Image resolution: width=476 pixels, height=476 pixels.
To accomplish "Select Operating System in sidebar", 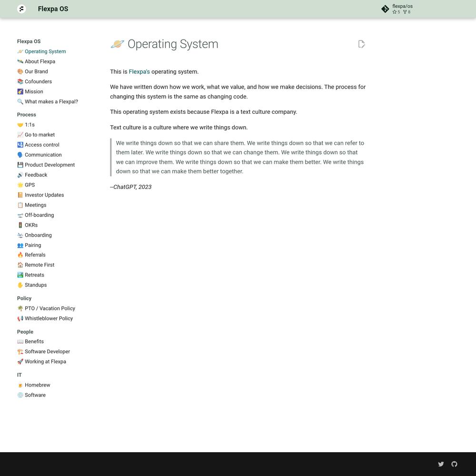I will (x=41, y=51).
